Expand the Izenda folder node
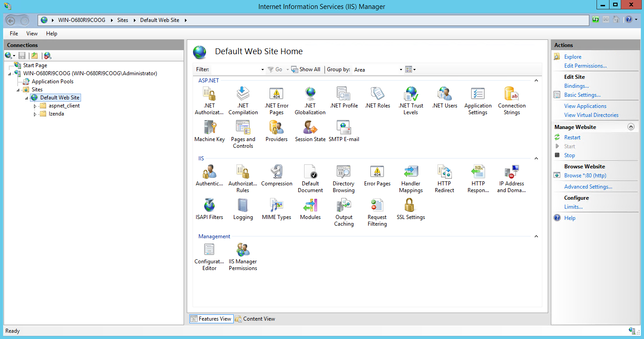This screenshot has height=339, width=644. 35,114
